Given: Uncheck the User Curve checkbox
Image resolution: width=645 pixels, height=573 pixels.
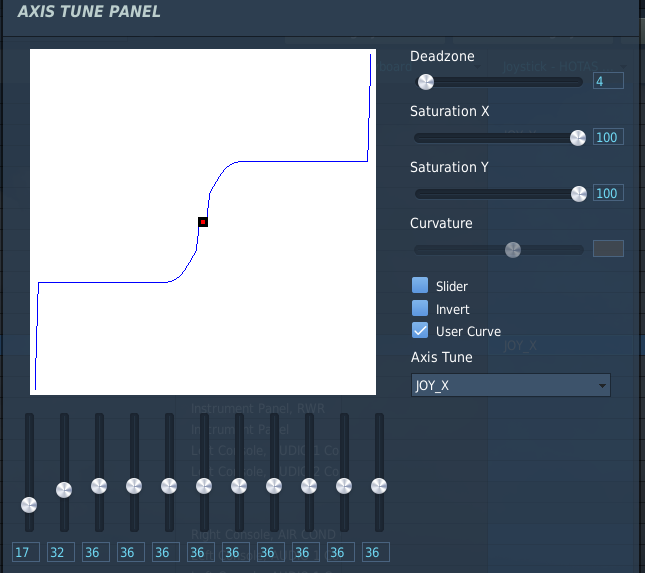Looking at the screenshot, I should [420, 330].
